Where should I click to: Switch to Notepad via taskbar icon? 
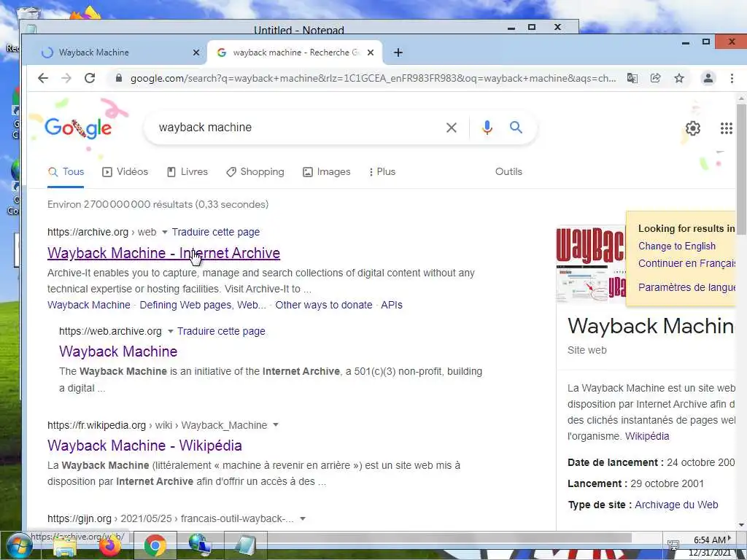245,545
